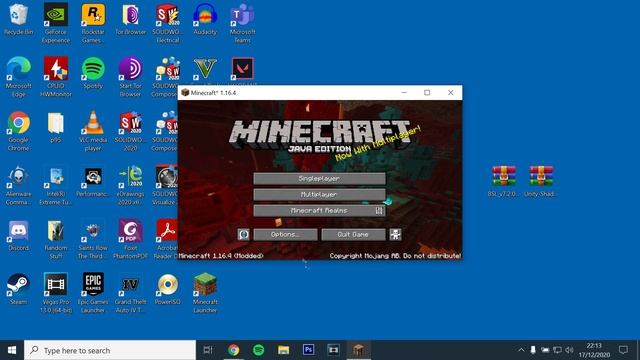Click the Minecraft taskbar button
The width and height of the screenshot is (640, 360).
click(358, 350)
